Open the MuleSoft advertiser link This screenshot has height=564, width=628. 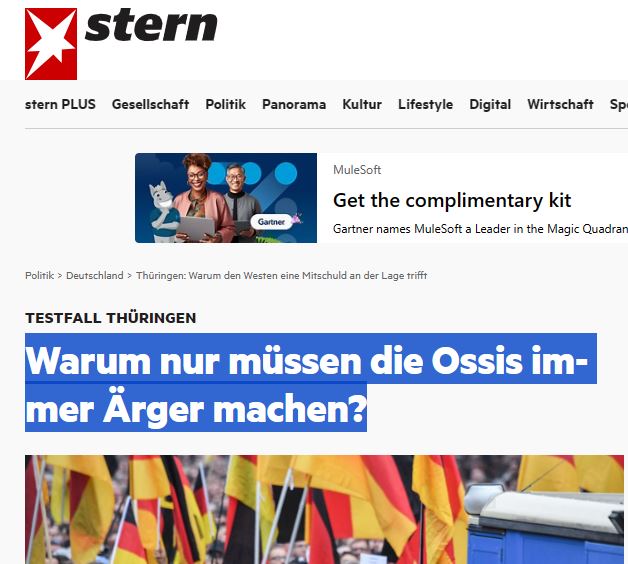pos(357,170)
